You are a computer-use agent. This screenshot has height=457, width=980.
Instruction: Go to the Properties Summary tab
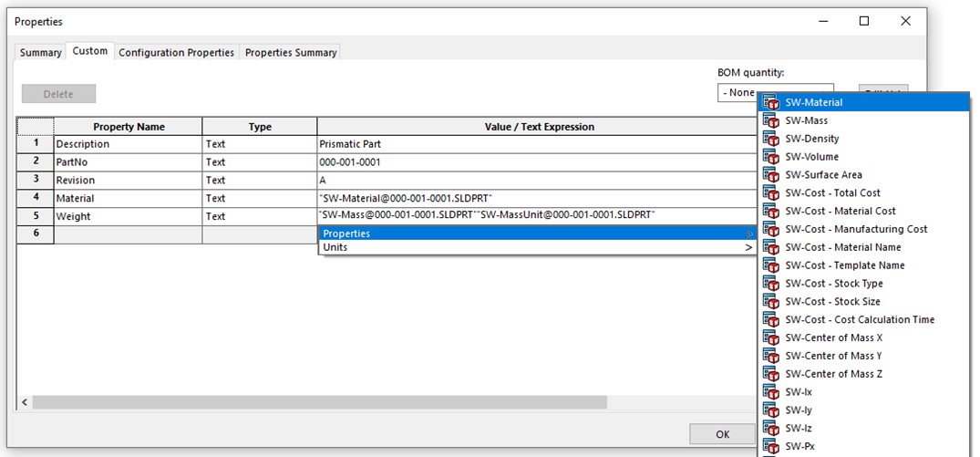pyautogui.click(x=291, y=52)
